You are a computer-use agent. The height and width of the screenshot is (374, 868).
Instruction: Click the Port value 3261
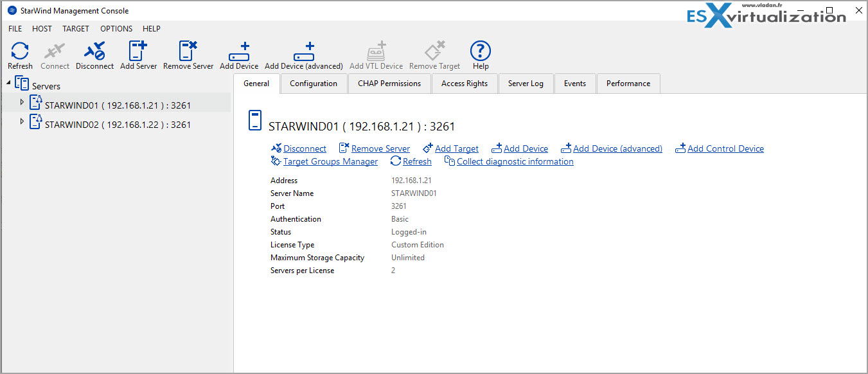[x=399, y=206]
